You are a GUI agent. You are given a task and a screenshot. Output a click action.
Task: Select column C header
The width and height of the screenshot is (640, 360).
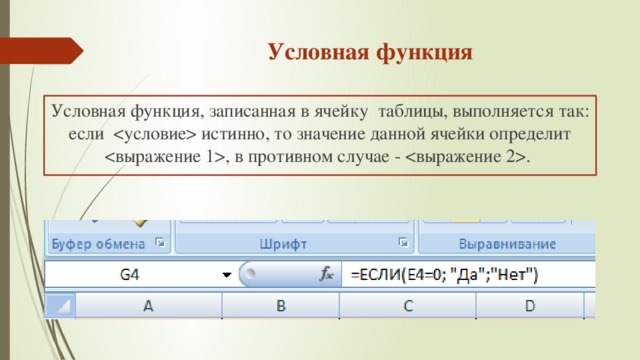pos(408,306)
